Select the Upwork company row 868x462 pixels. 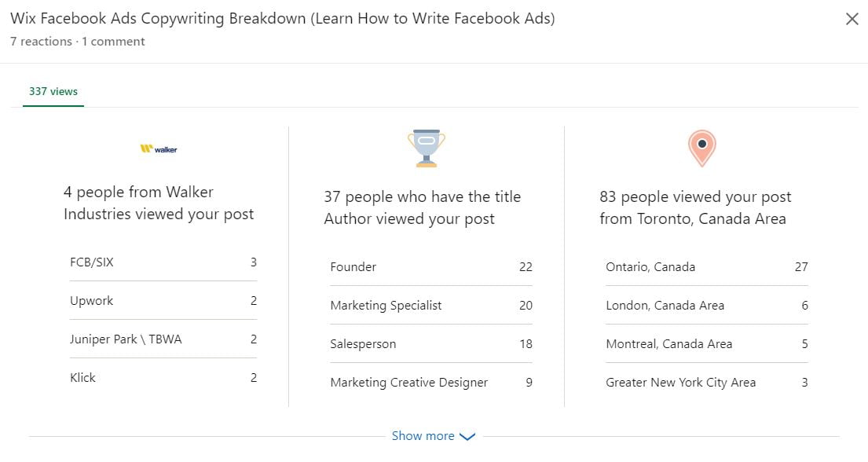[163, 301]
